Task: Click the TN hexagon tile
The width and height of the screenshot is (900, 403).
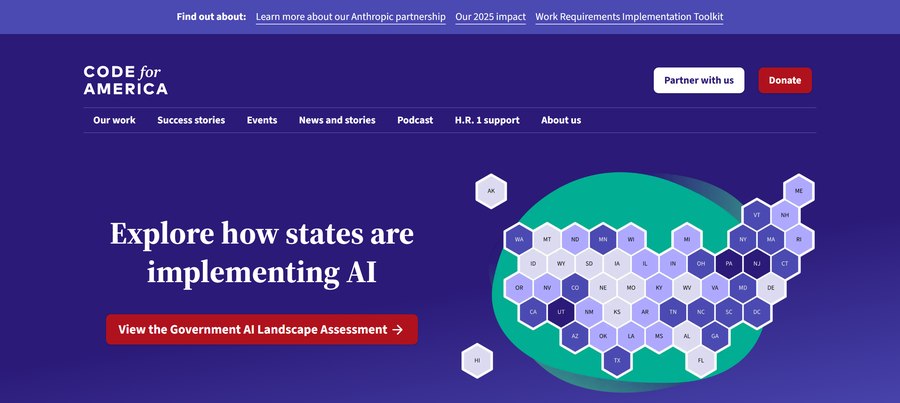Action: point(673,312)
